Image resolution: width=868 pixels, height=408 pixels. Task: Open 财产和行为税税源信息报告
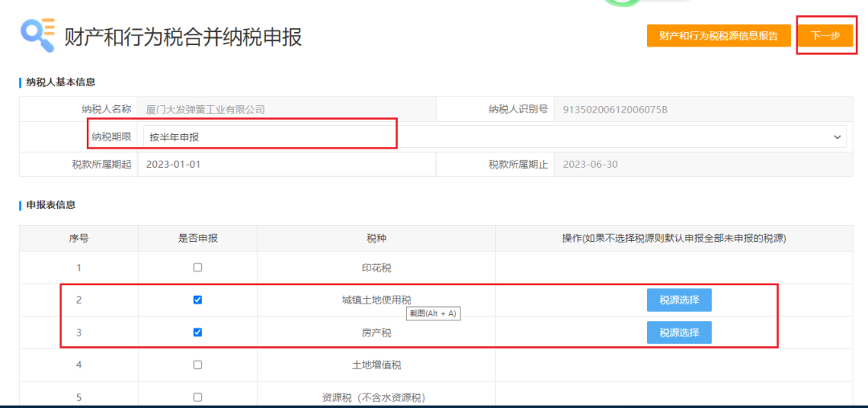coord(719,36)
